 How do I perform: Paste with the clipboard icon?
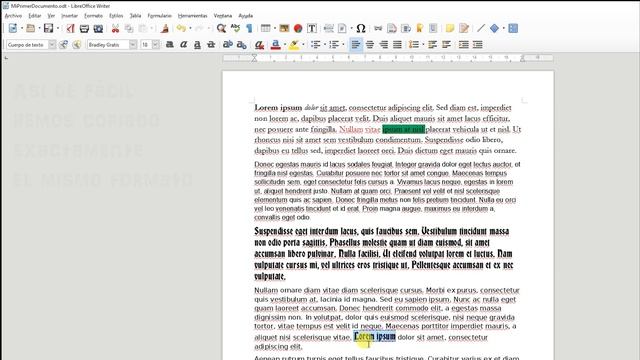pos(143,28)
